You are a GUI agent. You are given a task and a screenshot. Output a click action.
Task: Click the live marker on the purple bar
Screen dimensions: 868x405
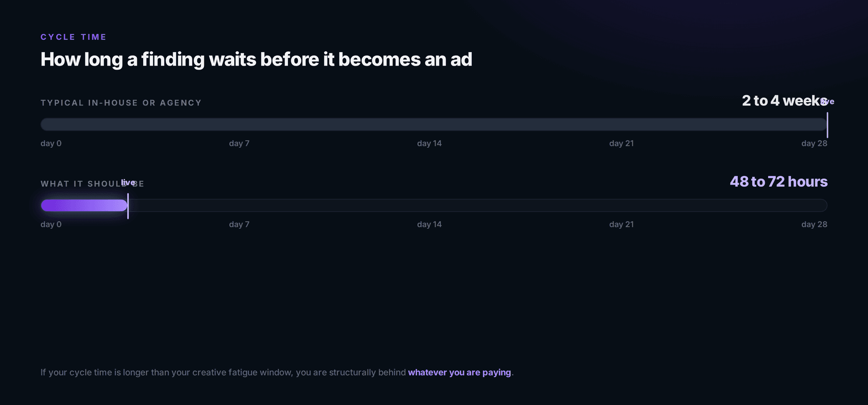(x=128, y=182)
